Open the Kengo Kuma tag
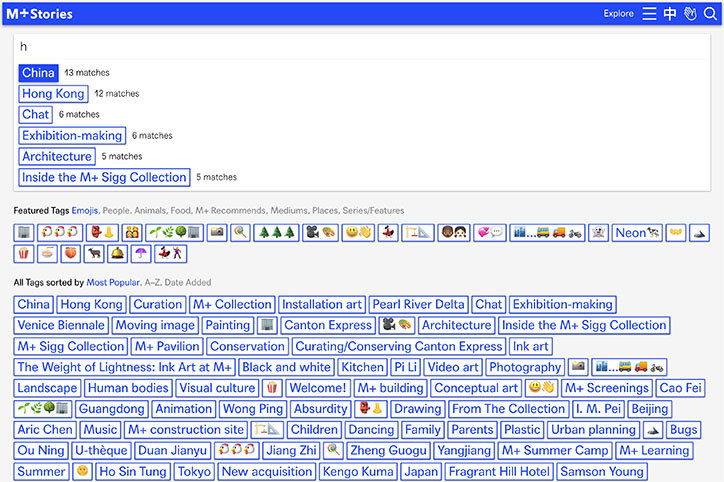724x482 pixels. tap(358, 471)
